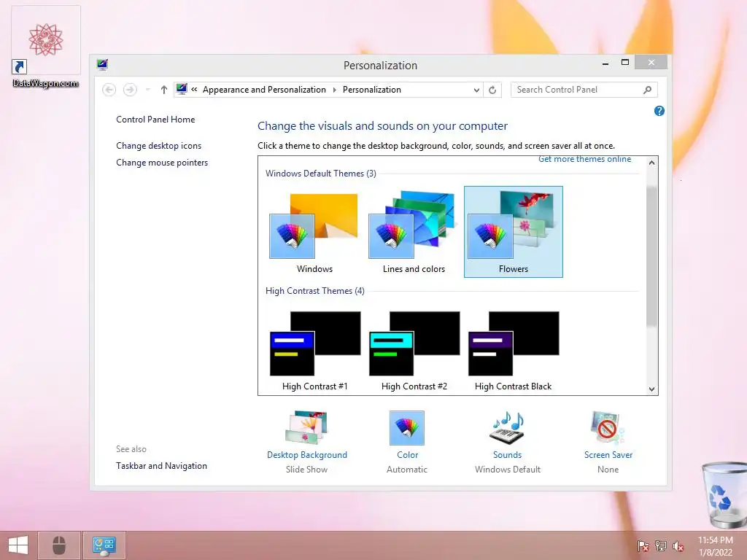This screenshot has height=560, width=747.
Task: Click the muted volume tray icon
Action: 678,545
